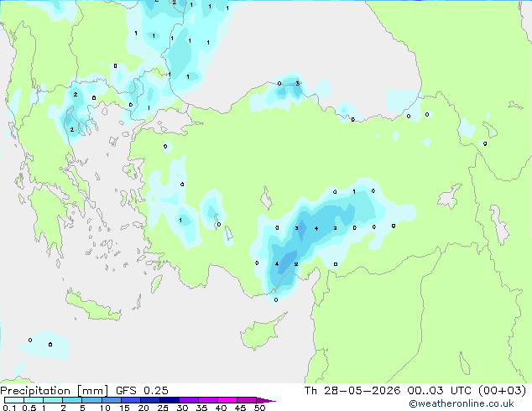This screenshot has height=411, width=532.
Task: Click the '35' legend scale label
Action: (201, 408)
